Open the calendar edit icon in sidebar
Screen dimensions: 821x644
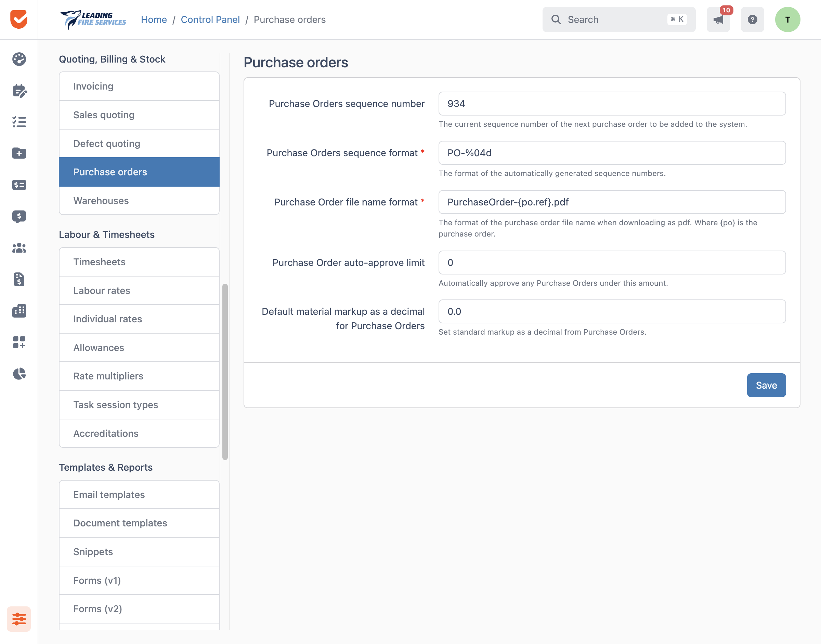click(x=19, y=91)
